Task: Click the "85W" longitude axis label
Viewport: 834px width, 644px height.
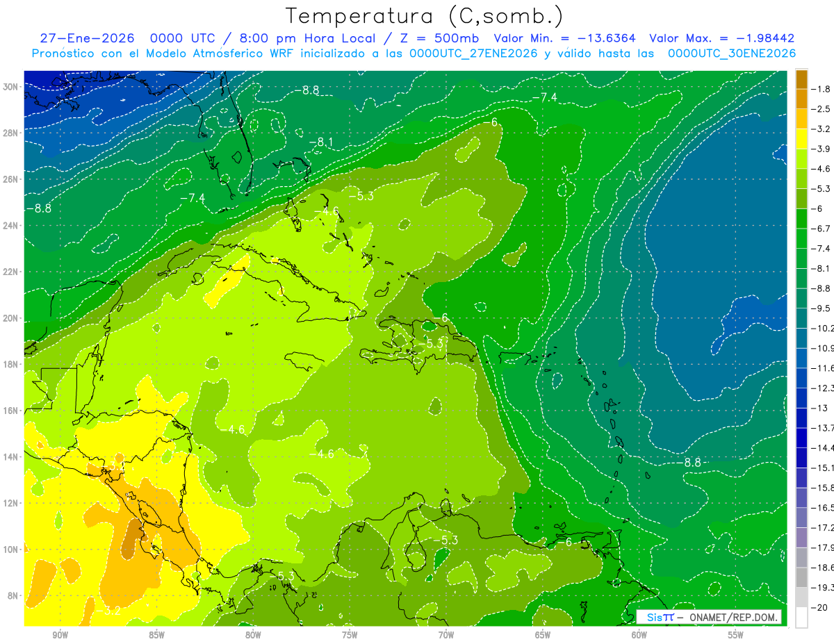Action: click(156, 636)
